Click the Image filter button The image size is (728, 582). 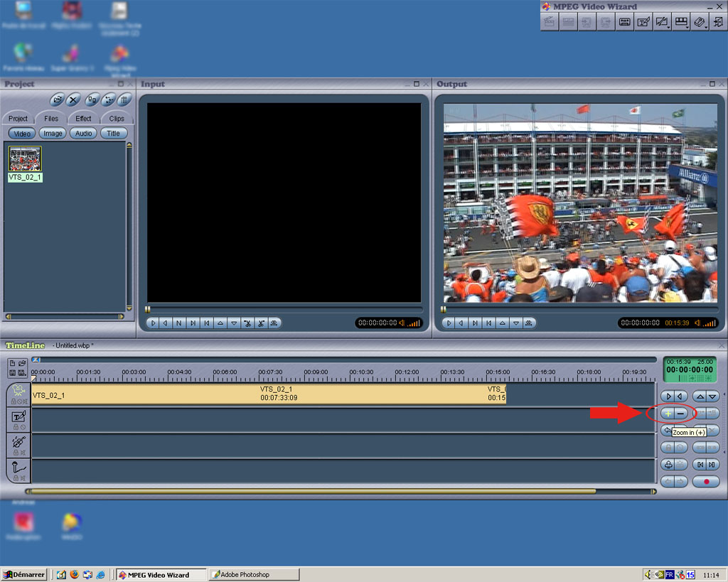coord(53,134)
